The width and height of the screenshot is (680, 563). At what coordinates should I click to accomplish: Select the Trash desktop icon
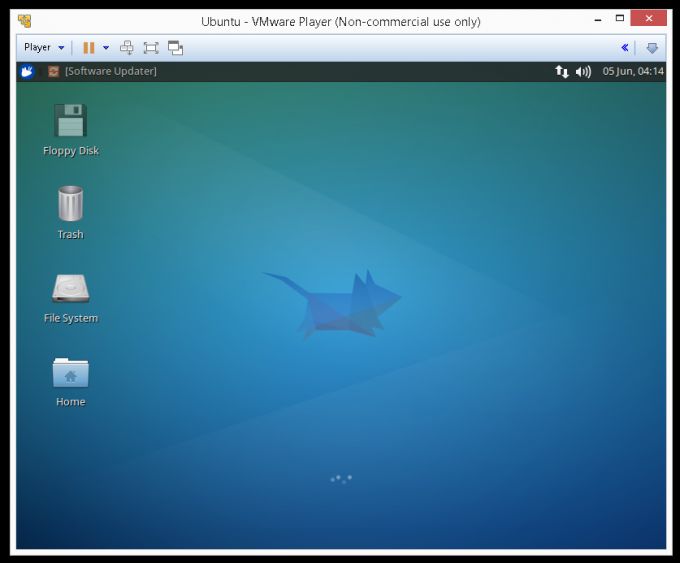pos(71,203)
